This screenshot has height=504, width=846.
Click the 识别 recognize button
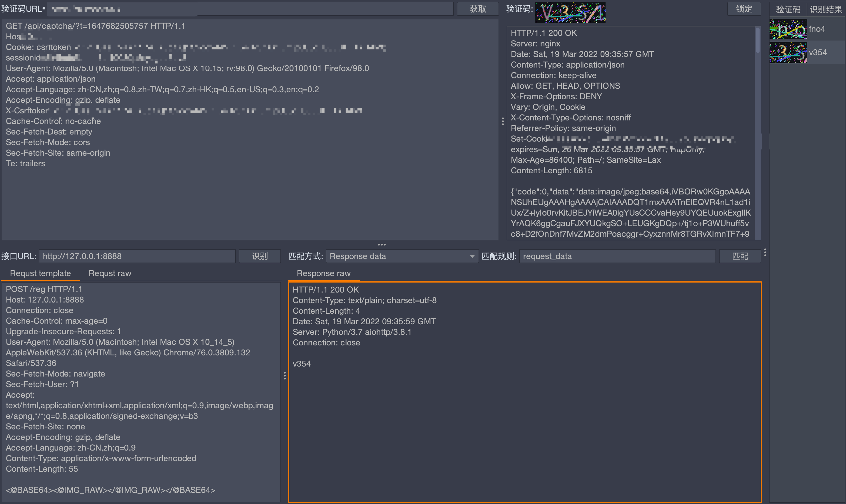260,256
